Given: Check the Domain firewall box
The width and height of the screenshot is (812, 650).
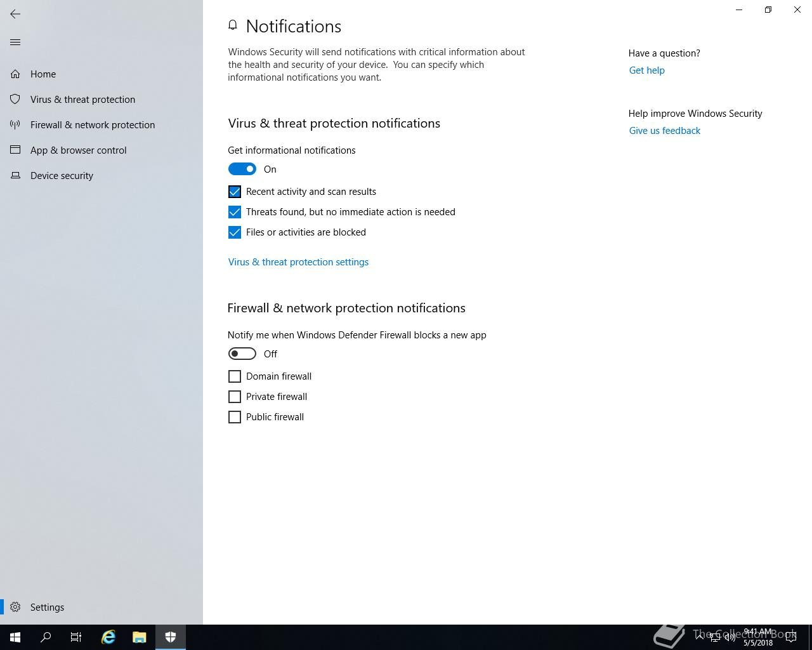Looking at the screenshot, I should [235, 376].
